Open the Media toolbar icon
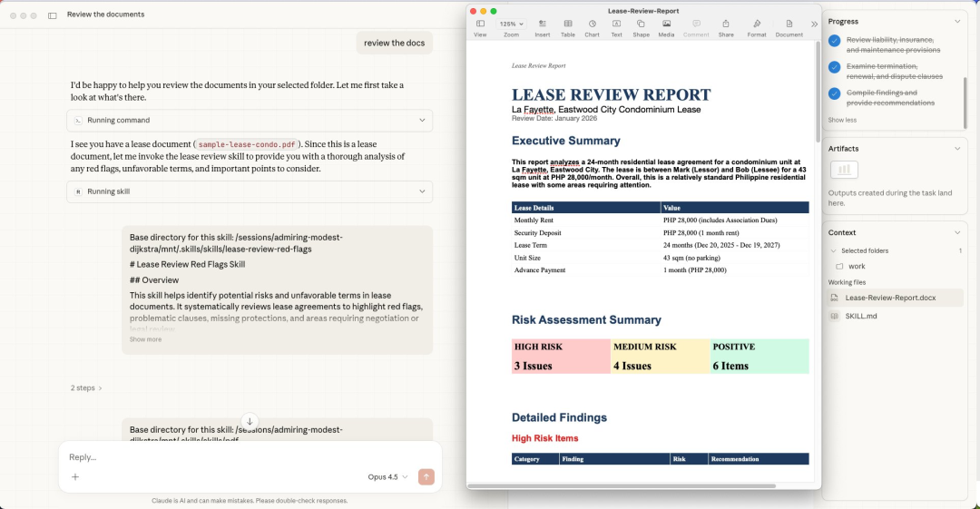 click(666, 27)
